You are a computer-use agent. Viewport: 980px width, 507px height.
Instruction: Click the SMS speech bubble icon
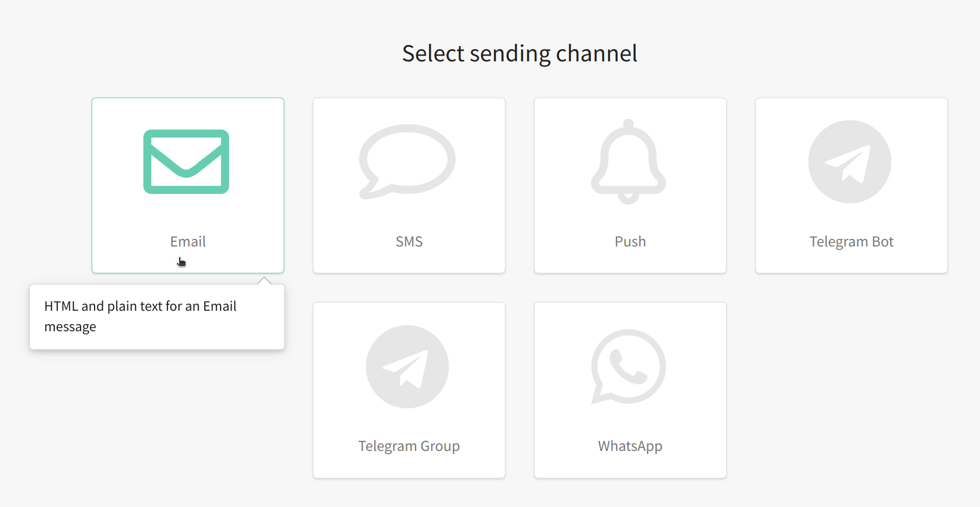[x=407, y=162]
